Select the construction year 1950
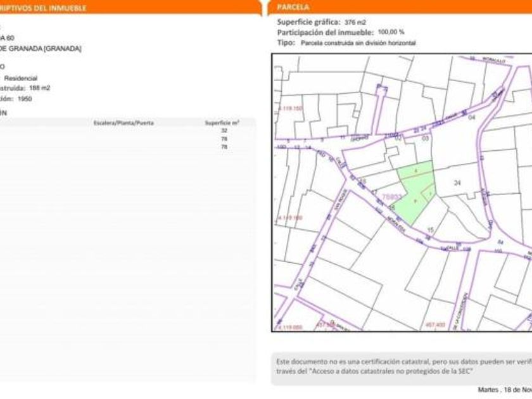Viewport: 532px width, 399px height. pyautogui.click(x=25, y=99)
